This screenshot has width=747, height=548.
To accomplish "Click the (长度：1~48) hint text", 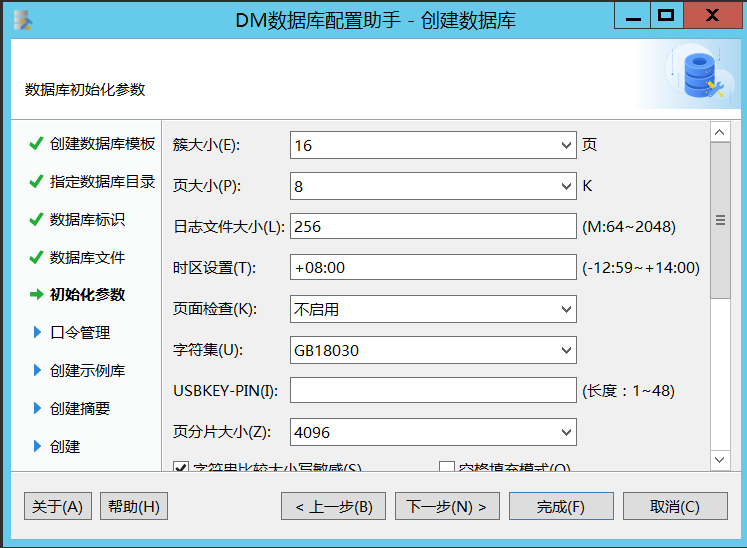I will (x=628, y=390).
